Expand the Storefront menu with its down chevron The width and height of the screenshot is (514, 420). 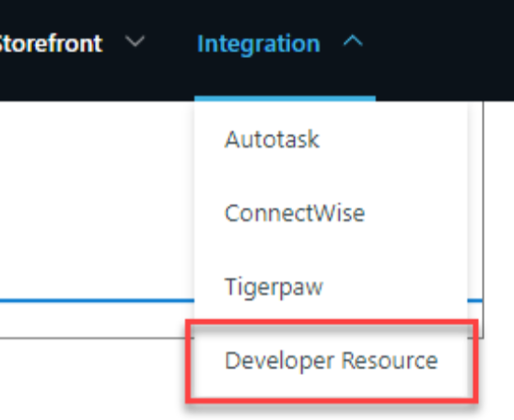tap(135, 41)
